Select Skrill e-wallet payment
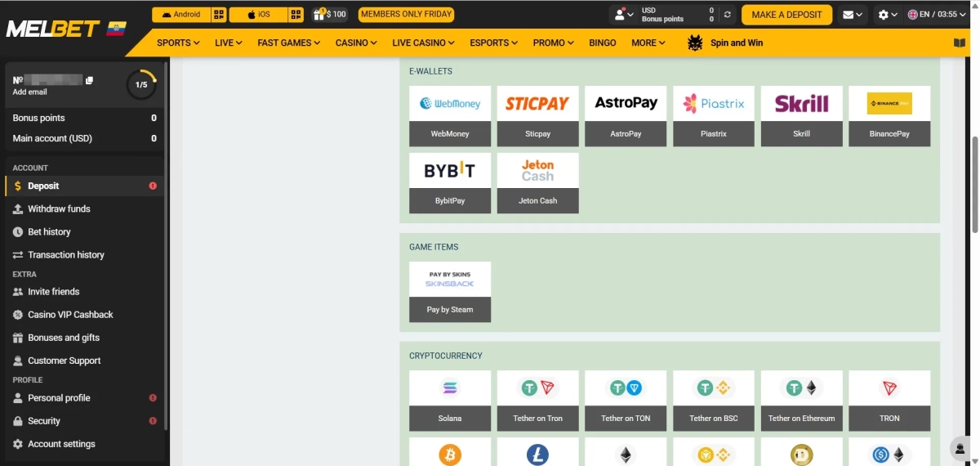 801,116
